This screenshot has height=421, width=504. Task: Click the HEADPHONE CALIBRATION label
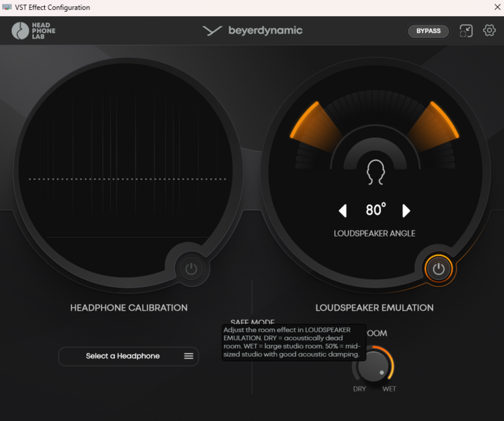(129, 308)
